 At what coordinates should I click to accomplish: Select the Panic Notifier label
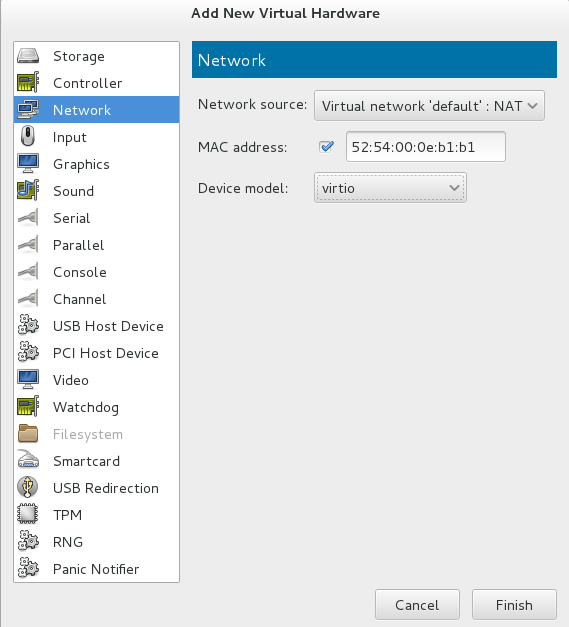click(x=96, y=569)
